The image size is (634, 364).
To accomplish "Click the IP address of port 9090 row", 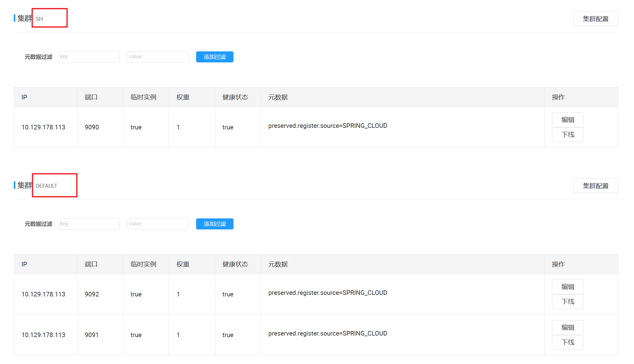I will point(43,127).
